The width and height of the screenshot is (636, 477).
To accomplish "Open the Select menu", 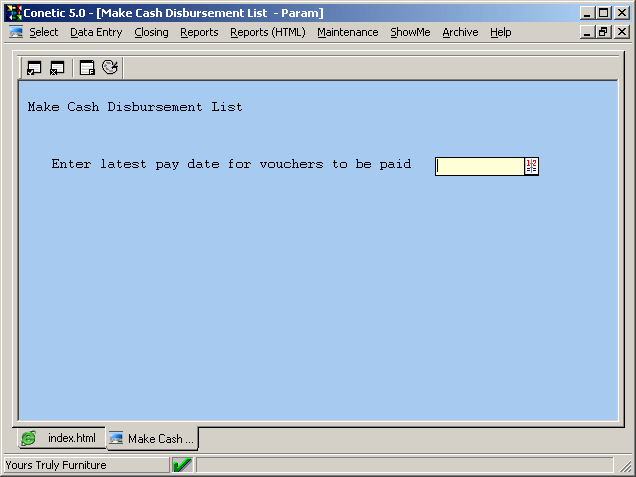I will tap(44, 32).
